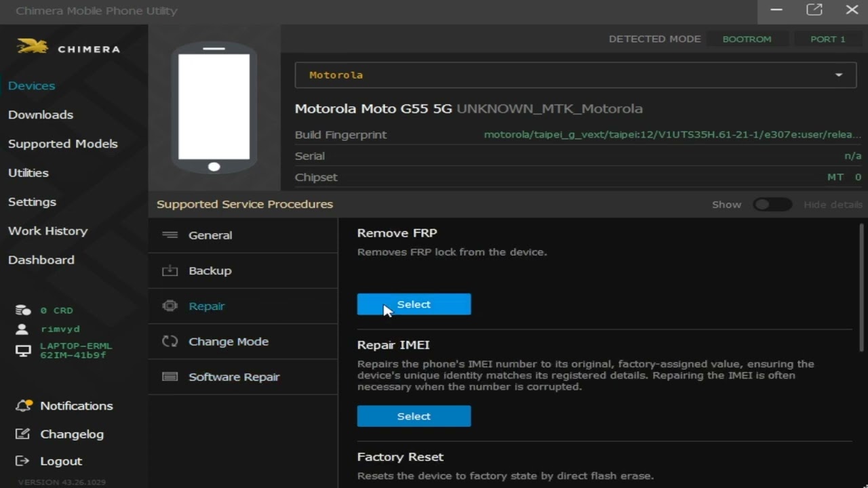The width and height of the screenshot is (868, 488).
Task: Close the Chimera window
Action: [852, 10]
